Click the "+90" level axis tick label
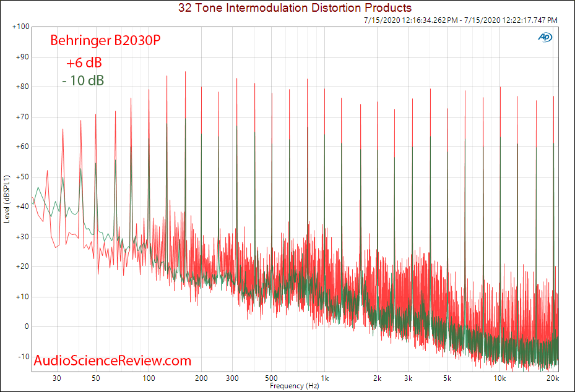Viewport: 575px width, 392px height. [22, 57]
